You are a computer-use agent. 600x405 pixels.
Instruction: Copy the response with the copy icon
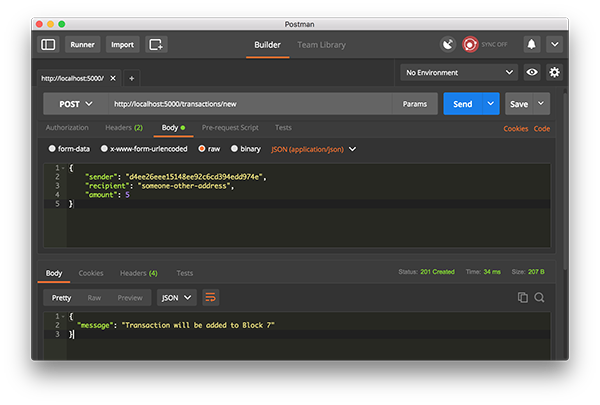[x=522, y=297]
